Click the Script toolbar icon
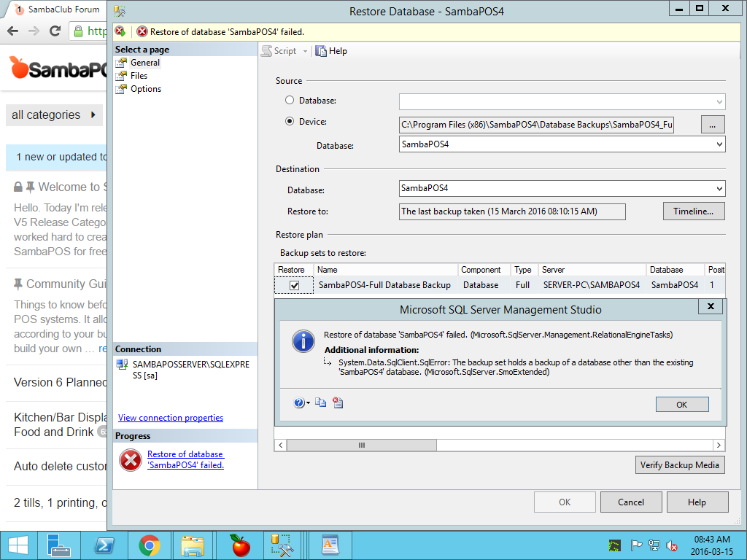This screenshot has width=747, height=560. tap(267, 51)
